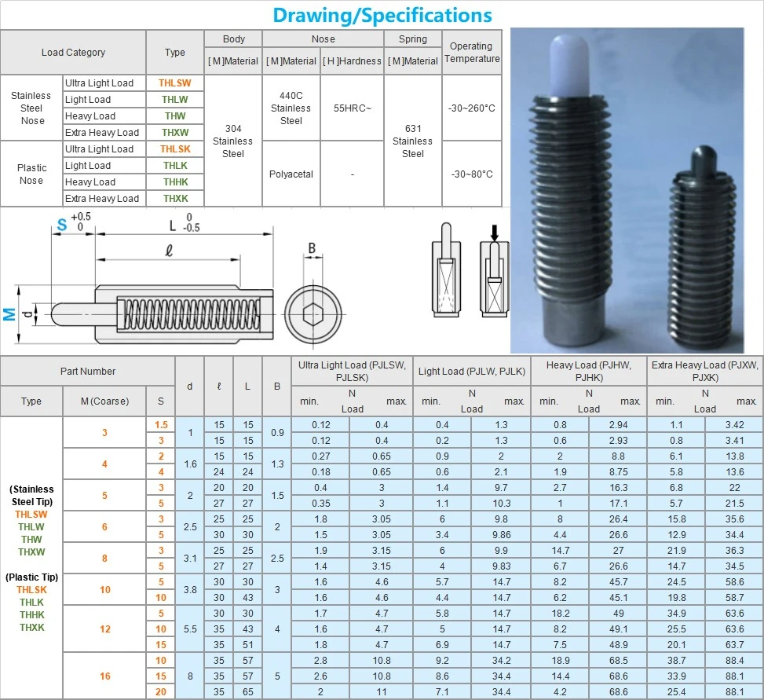The height and width of the screenshot is (700, 764).
Task: Click the 51 value in L column
Action: (248, 644)
